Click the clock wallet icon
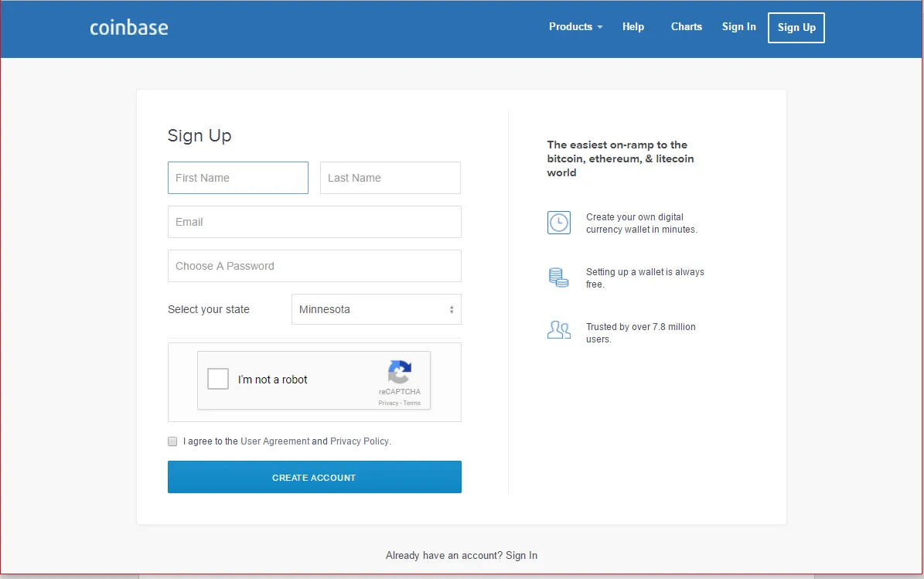Screen dimensions: 924x579 click(558, 223)
